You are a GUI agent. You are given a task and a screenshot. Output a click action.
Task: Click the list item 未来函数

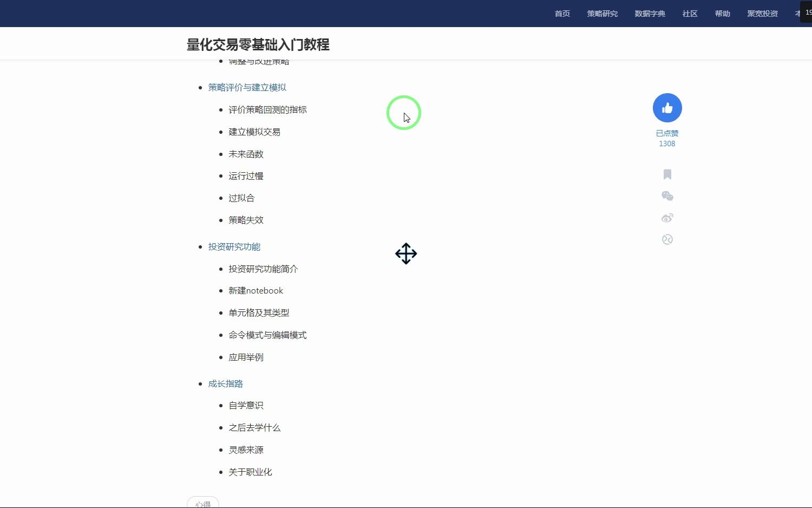246,154
